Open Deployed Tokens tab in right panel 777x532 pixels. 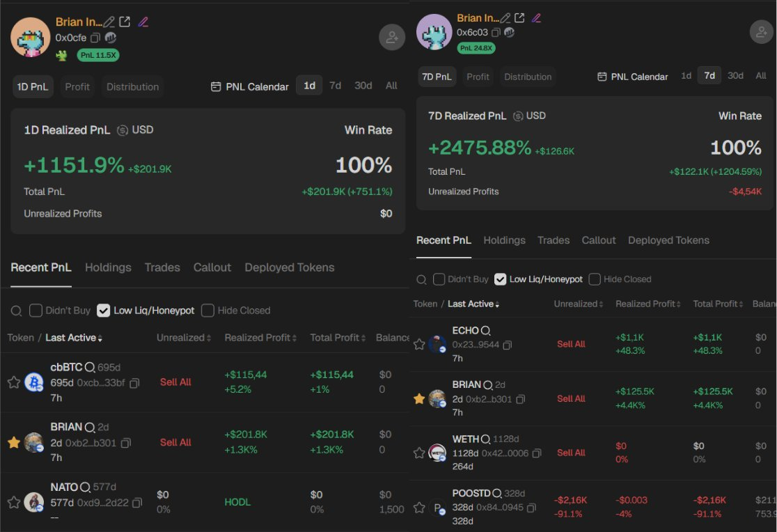pyautogui.click(x=668, y=240)
